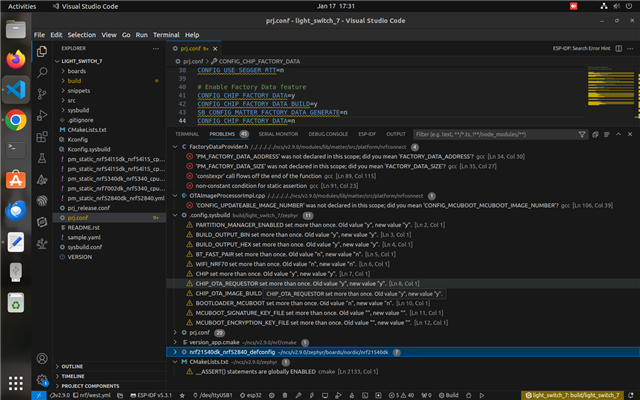Click the remote window indicator in status bar

point(39,395)
